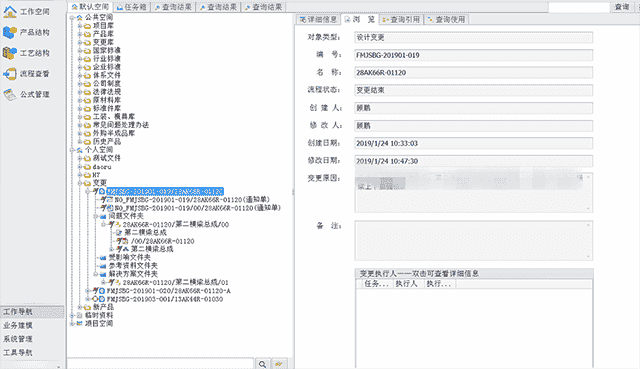Open the 产品结构 sidebar icon
This screenshot has width=640, height=369.
[10, 32]
